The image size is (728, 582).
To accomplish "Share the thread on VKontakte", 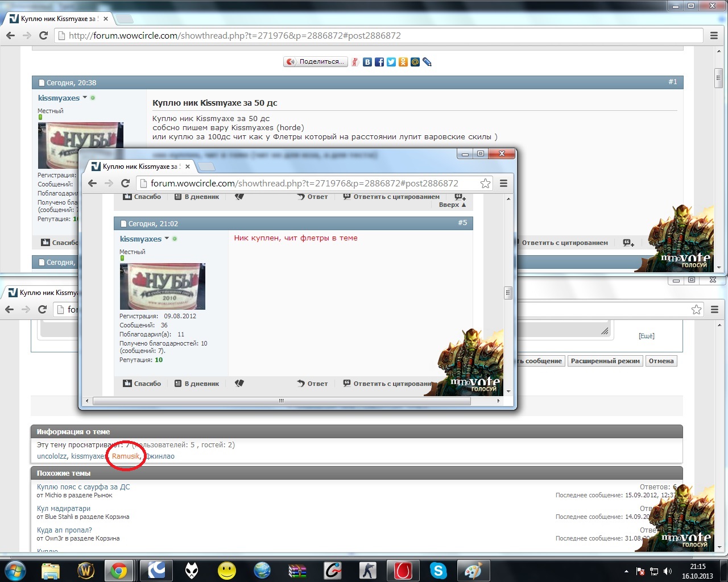I will pyautogui.click(x=367, y=62).
